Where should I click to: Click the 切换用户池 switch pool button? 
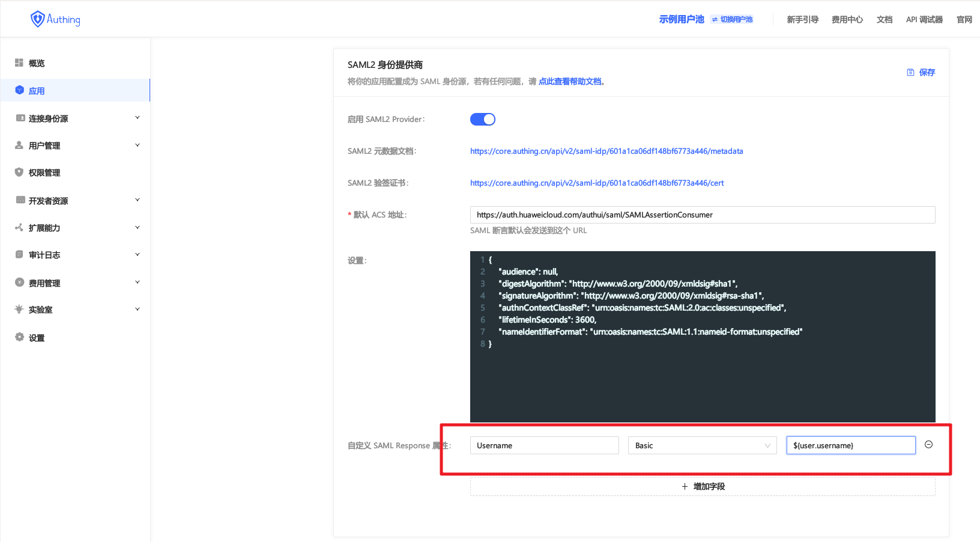point(732,20)
